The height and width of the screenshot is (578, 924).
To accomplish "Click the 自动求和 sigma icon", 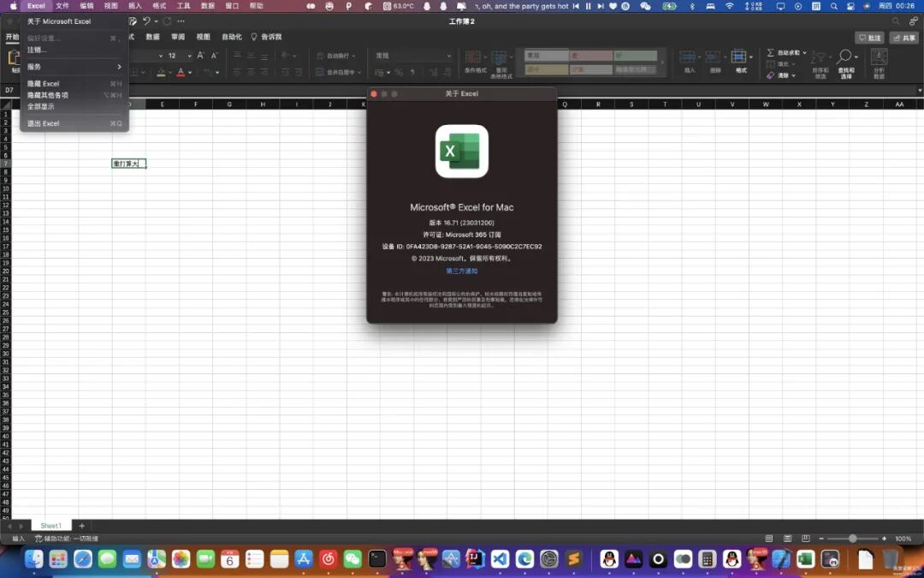I will (770, 52).
